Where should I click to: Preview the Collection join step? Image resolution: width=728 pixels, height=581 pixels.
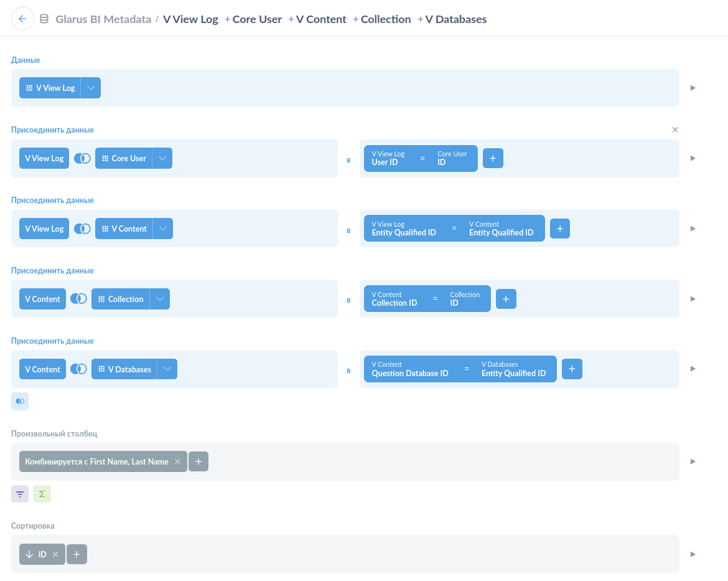(x=693, y=299)
